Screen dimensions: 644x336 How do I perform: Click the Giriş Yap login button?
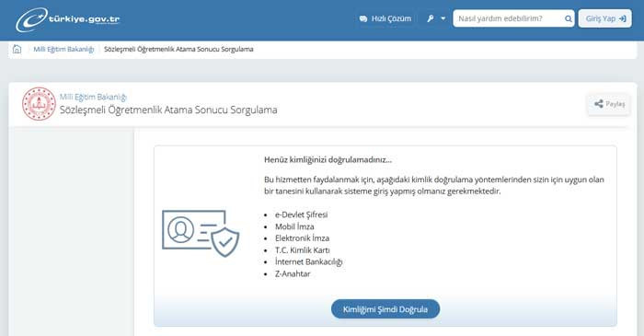(x=605, y=18)
